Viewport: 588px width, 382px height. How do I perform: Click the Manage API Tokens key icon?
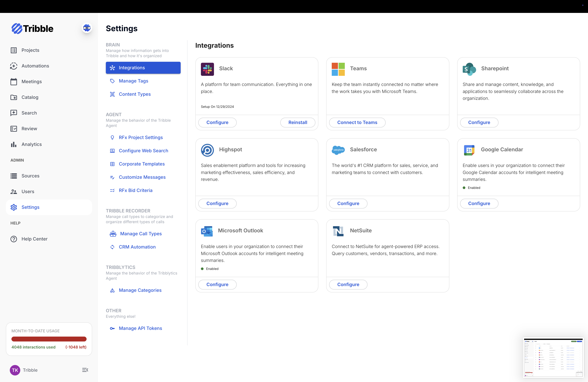click(x=112, y=328)
